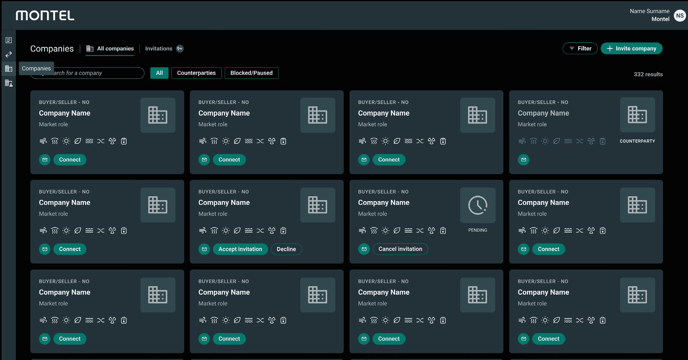688x360 pixels.
Task: Click the dimmed battery icon on the Counterparty card
Action: click(603, 141)
